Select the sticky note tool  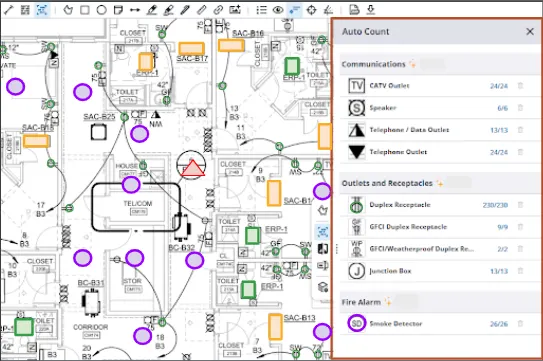pyautogui.click(x=118, y=10)
